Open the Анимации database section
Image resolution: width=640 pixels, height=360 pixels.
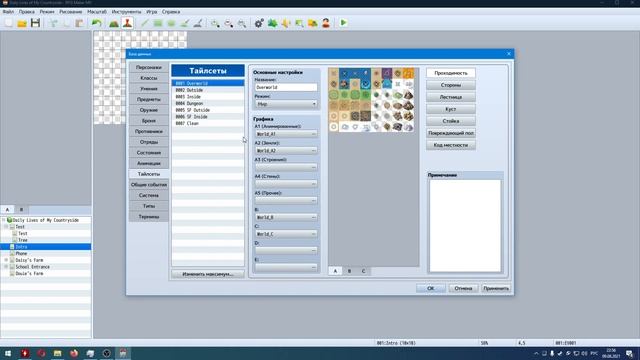pos(149,163)
